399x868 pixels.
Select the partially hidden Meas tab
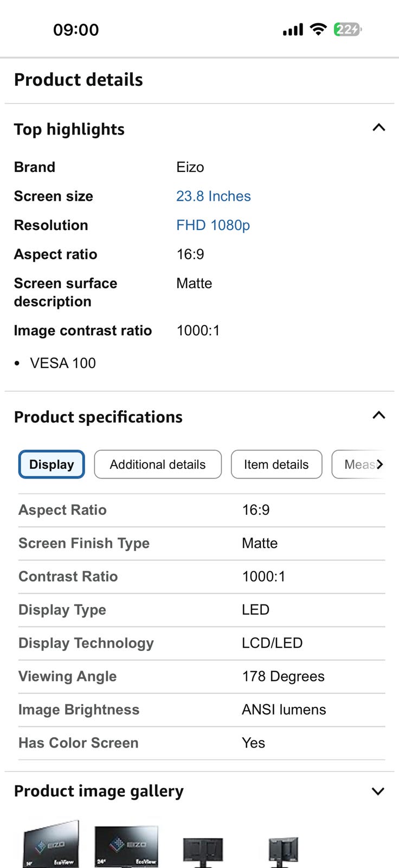click(x=358, y=464)
